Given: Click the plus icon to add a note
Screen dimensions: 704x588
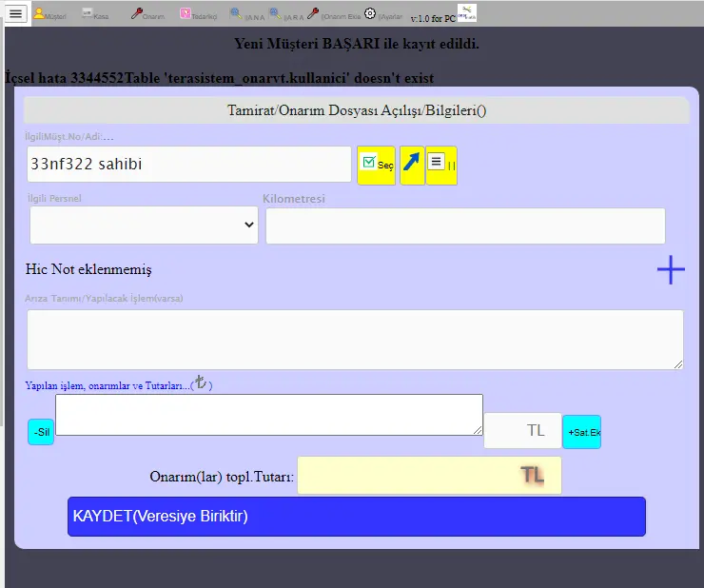Looking at the screenshot, I should pos(671,270).
